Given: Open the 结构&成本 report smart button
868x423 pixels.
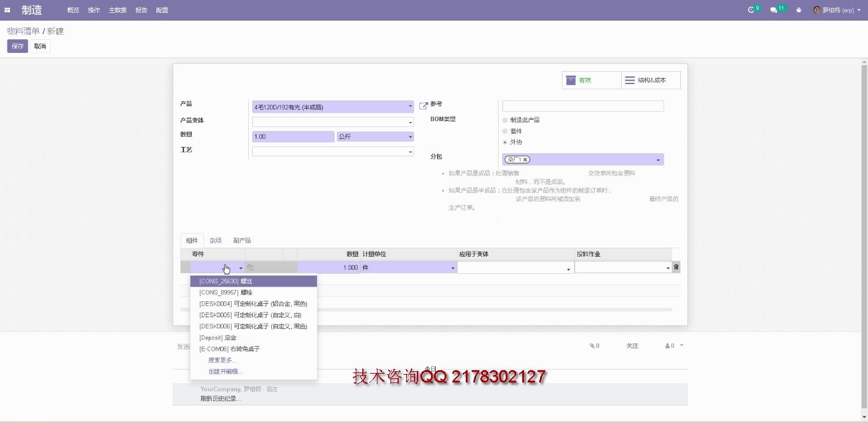Looking at the screenshot, I should coord(650,80).
